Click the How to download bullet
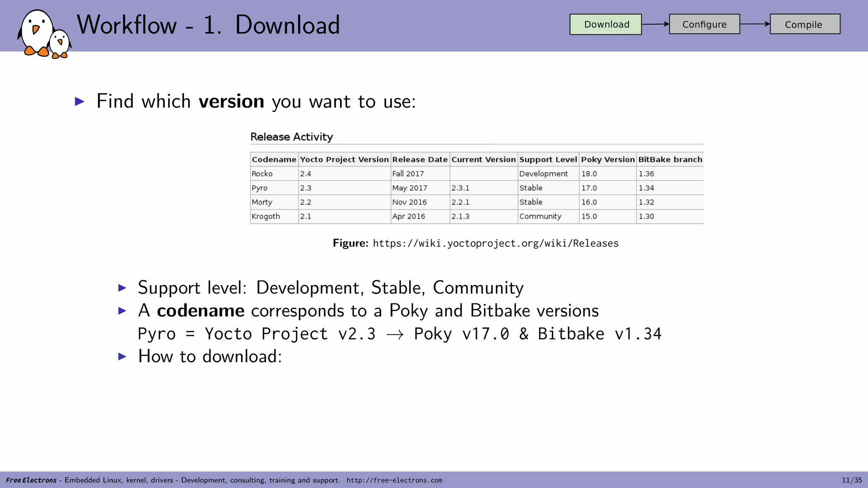868x488 pixels. tap(210, 356)
